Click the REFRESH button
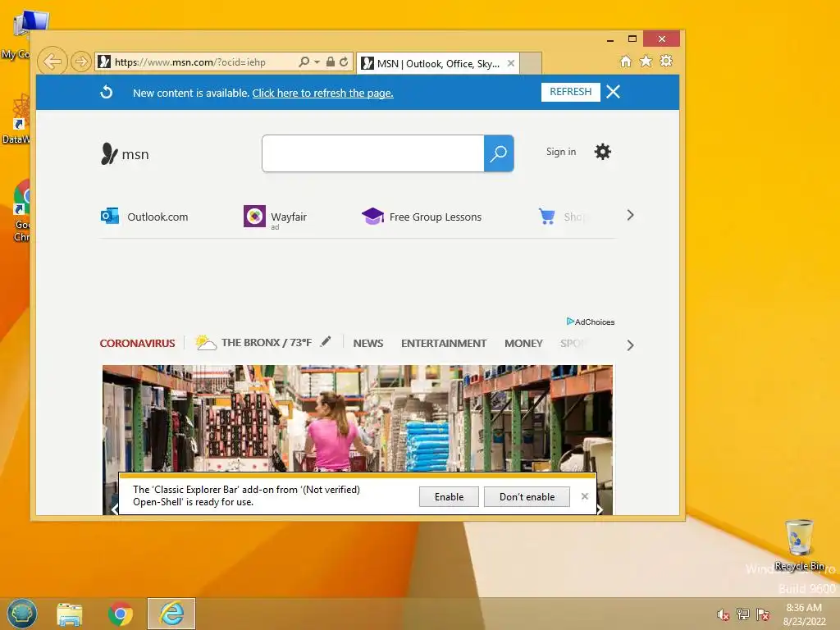Image resolution: width=840 pixels, height=630 pixels. click(x=571, y=92)
